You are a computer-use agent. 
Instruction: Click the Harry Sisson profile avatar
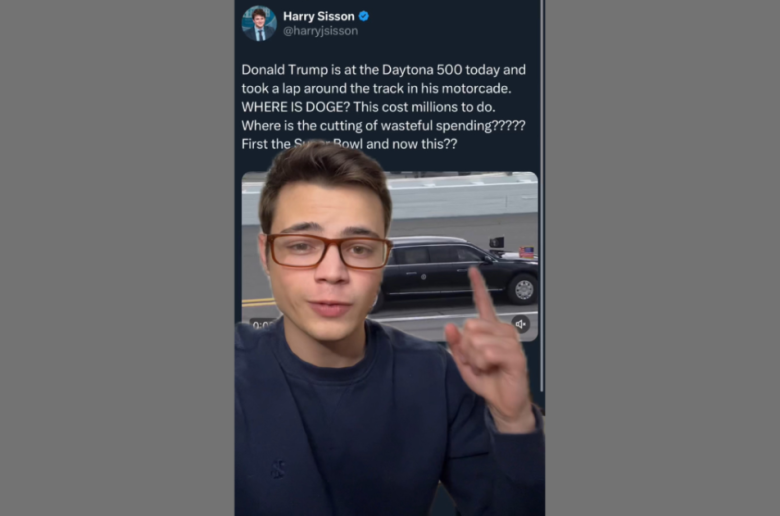tap(259, 23)
